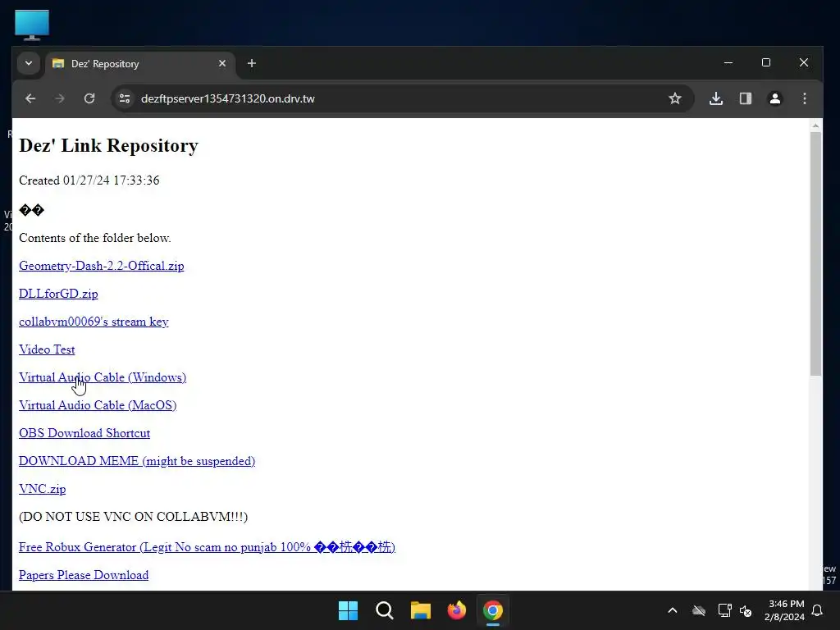Image resolution: width=840 pixels, height=630 pixels.
Task: Download Geometry-Dash-2.2-Offical.zip link
Action: tap(101, 266)
